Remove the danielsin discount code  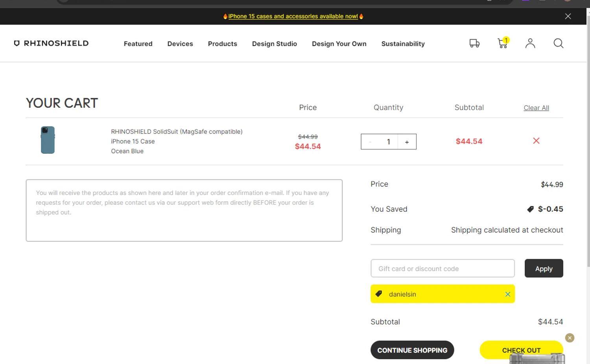(507, 294)
